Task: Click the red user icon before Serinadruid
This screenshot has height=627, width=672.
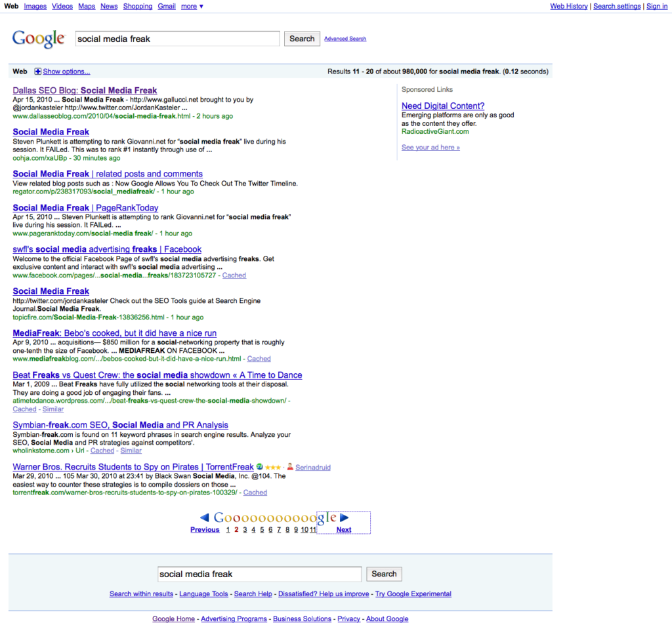Action: pyautogui.click(x=290, y=467)
